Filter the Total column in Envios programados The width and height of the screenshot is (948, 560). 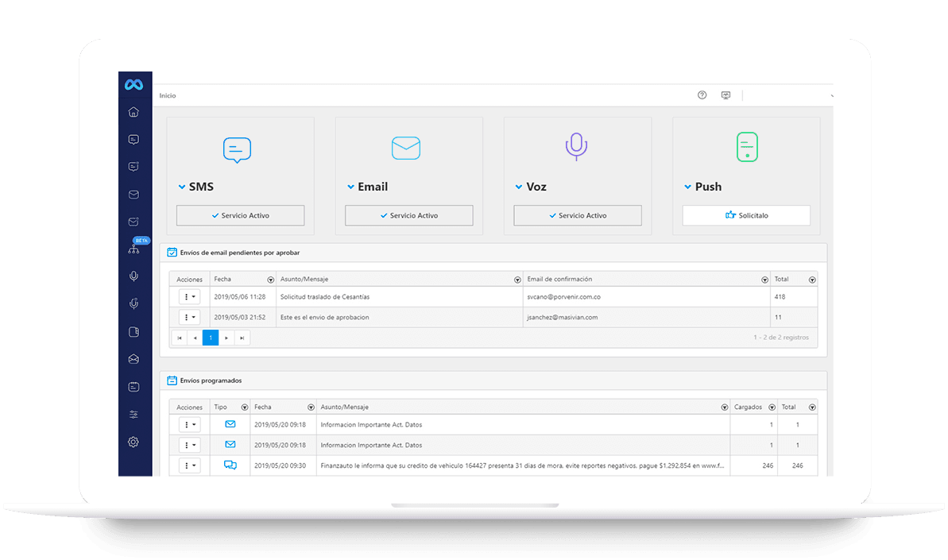(x=811, y=406)
